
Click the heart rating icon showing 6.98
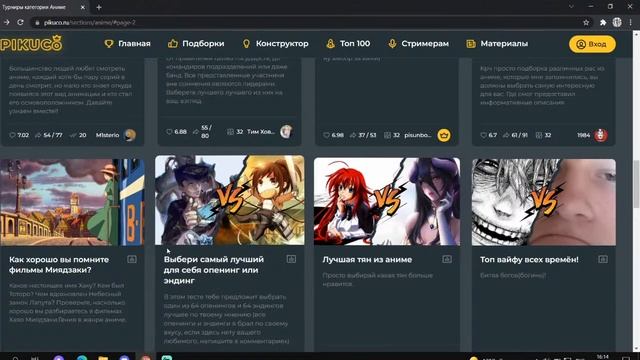(326, 135)
